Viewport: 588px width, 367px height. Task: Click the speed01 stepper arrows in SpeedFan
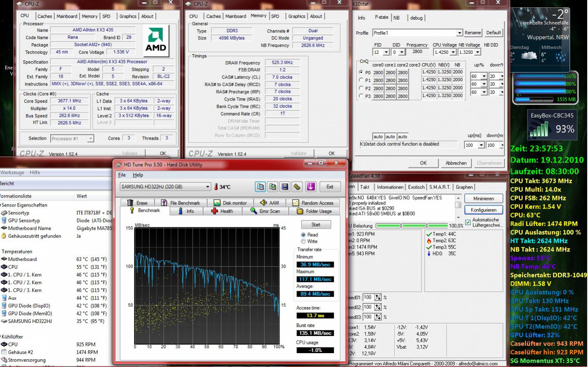coord(378,297)
